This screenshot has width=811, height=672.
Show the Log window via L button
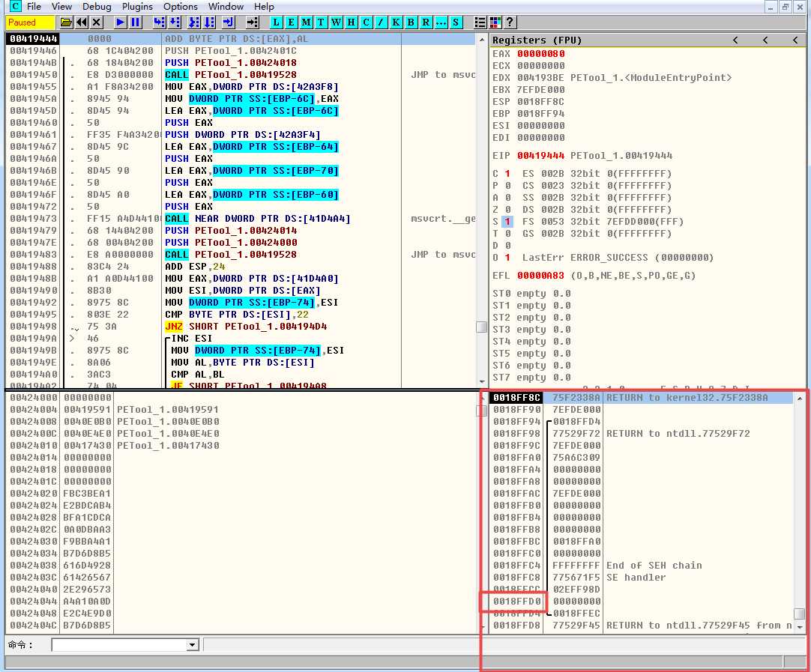coord(277,22)
